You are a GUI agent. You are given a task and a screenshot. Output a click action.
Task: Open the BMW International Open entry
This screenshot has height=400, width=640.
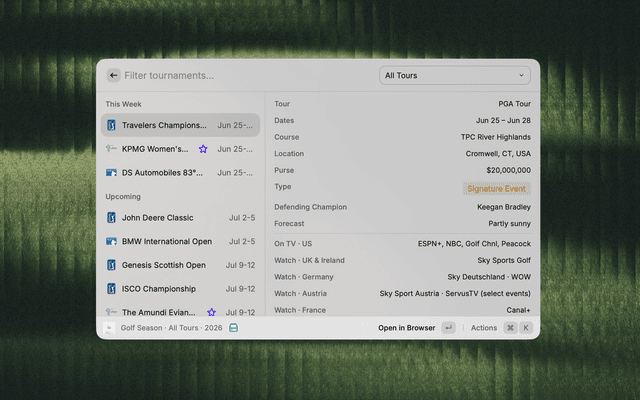click(x=180, y=241)
